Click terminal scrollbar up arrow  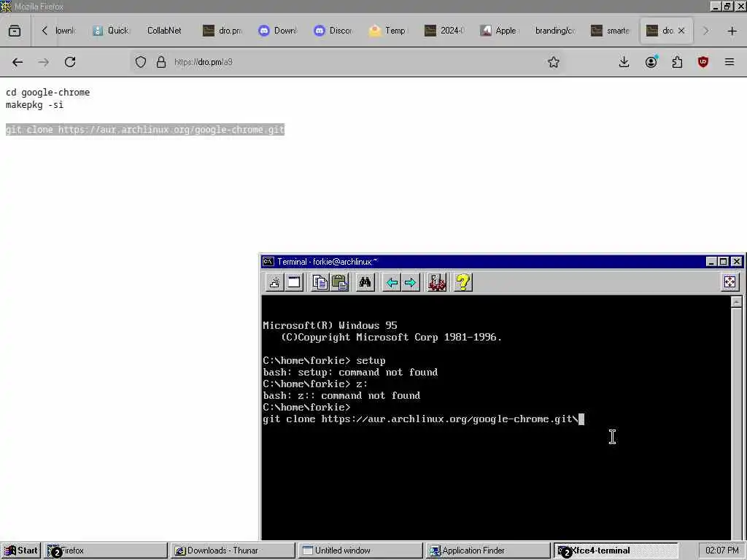[x=736, y=302]
